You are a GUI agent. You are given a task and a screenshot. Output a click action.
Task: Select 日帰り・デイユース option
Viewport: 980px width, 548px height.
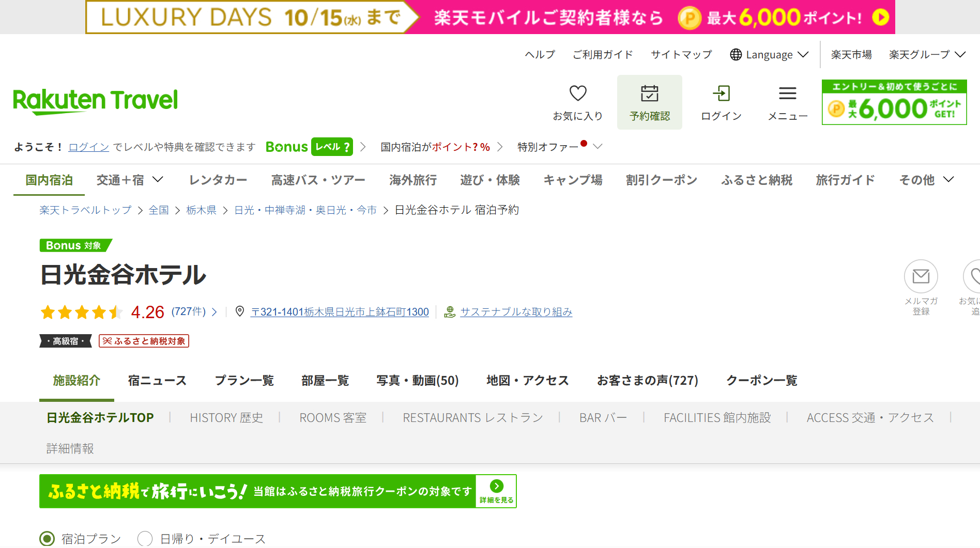145,538
